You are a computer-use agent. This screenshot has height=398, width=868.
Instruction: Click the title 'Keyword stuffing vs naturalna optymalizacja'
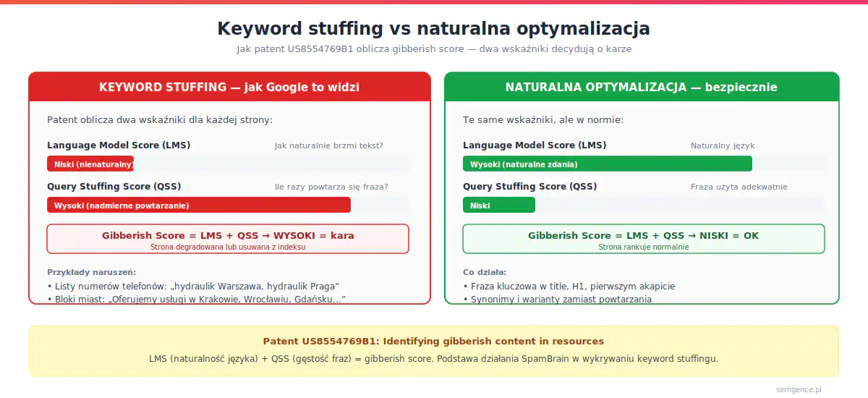point(433,29)
